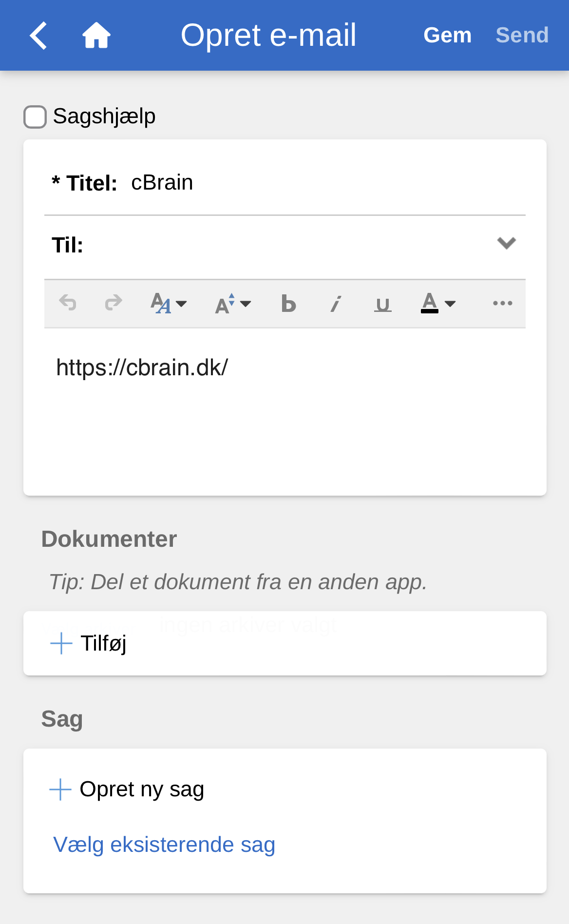Open the font size dropdown
This screenshot has height=924, width=569.
pos(233,304)
